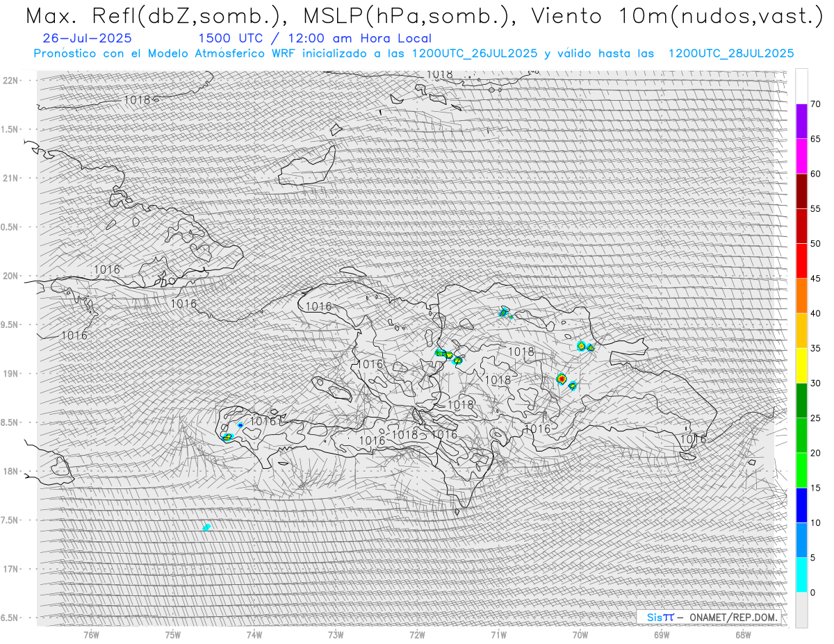
Task: Click the purple 65-70 dBZ color swatch
Action: point(801,122)
